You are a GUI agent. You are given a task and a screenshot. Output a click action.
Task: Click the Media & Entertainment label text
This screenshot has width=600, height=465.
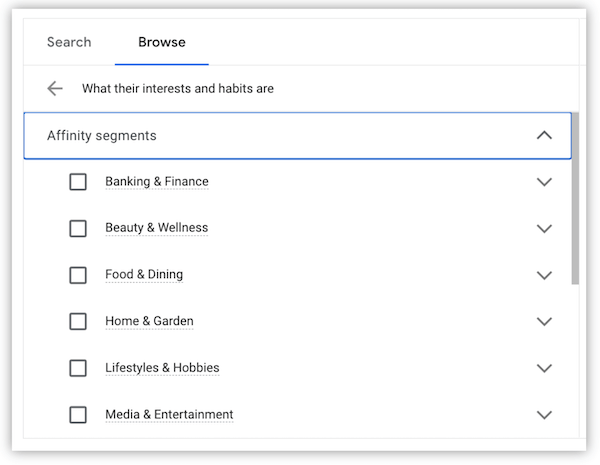point(169,414)
